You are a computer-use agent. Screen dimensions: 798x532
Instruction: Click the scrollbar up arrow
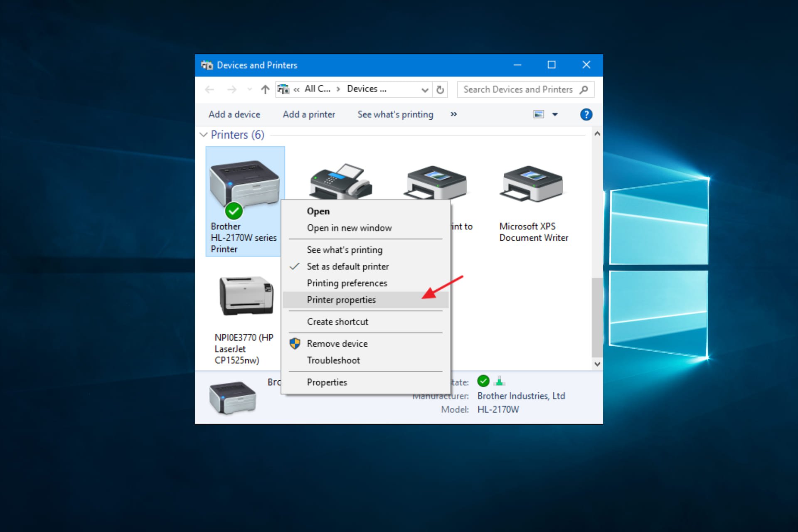[x=597, y=134]
